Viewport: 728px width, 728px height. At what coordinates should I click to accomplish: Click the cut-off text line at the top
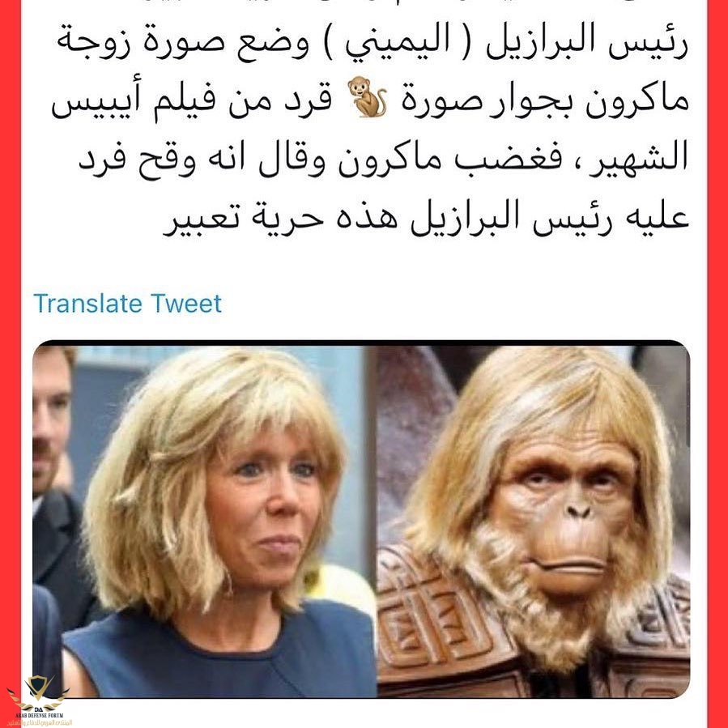pos(372,4)
